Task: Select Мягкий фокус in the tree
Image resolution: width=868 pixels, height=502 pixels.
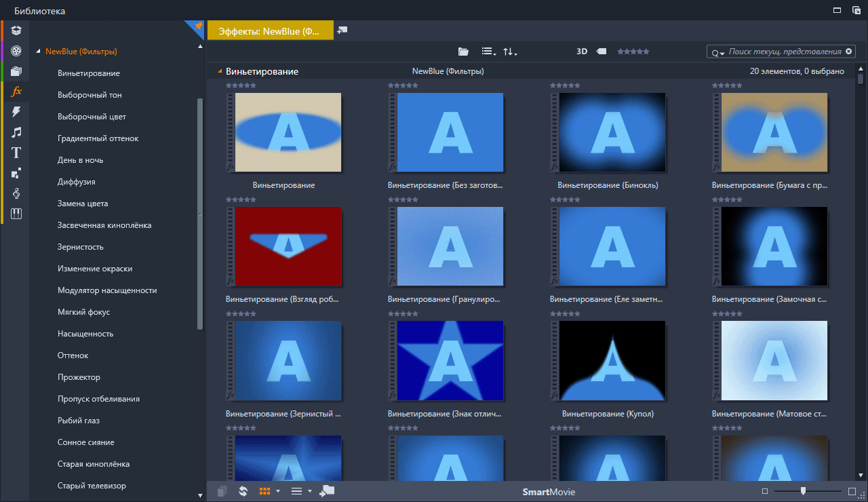Action: pos(83,312)
